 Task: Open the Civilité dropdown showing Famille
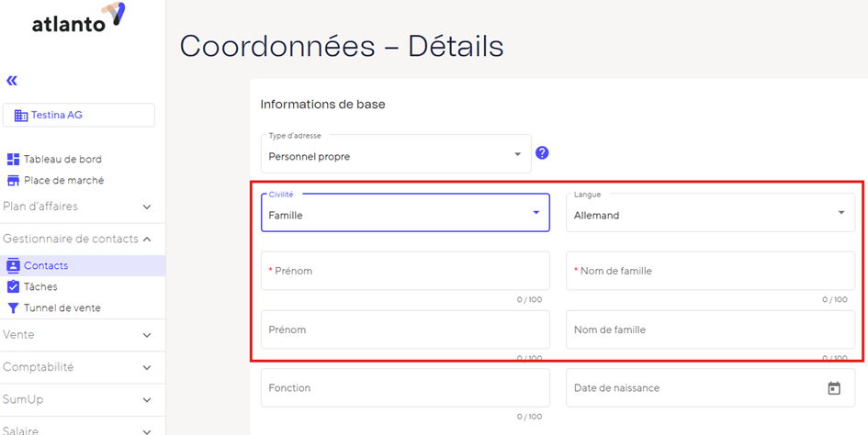pos(405,213)
